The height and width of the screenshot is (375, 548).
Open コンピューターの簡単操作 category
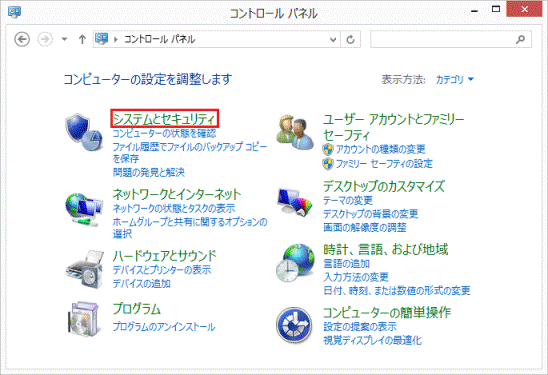(x=387, y=312)
